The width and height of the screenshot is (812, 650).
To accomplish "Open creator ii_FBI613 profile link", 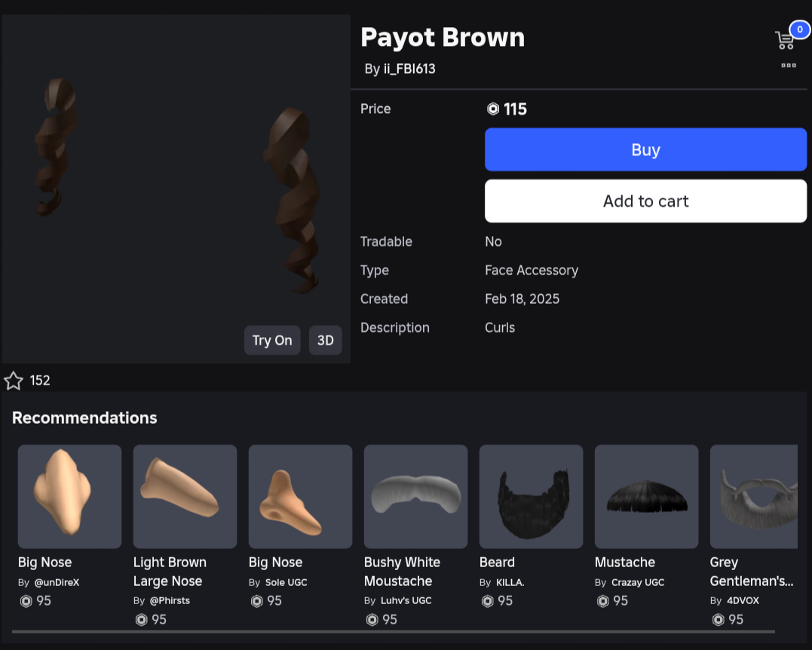I will click(409, 69).
